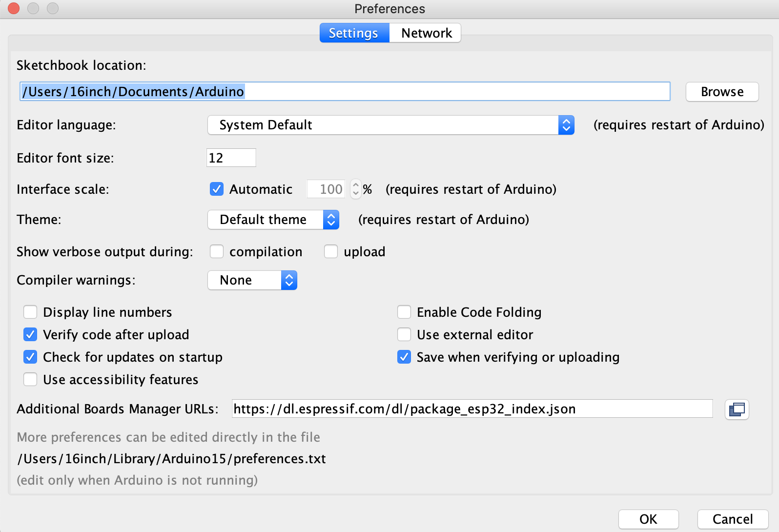Click the Editor font size field

click(x=231, y=158)
